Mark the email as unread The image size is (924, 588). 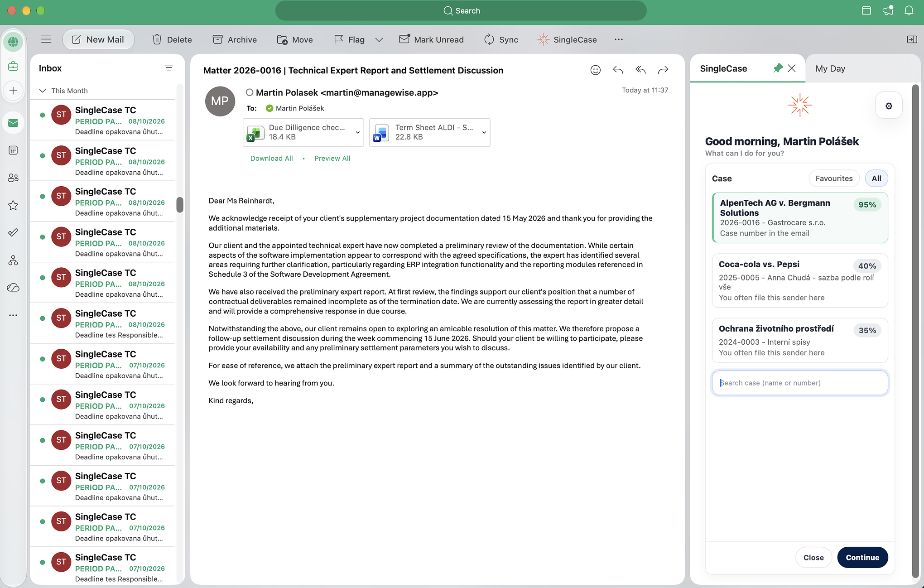[431, 39]
